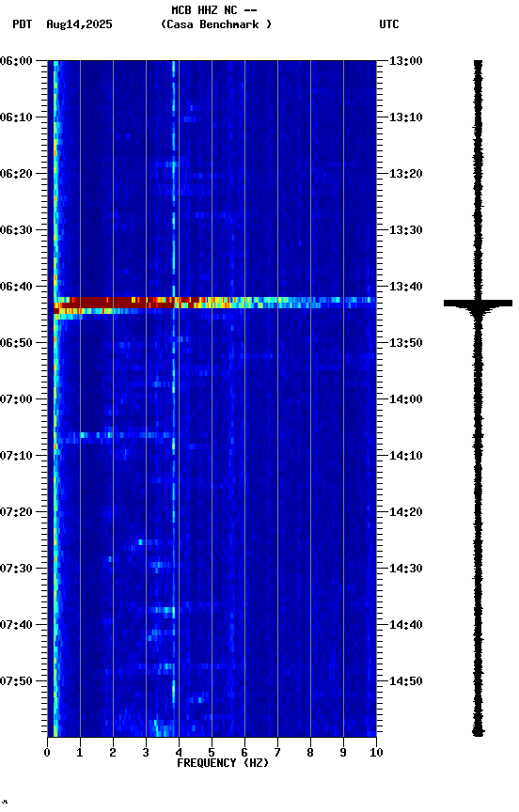Screen dimensions: 519x812
Task: Click the '14:00' UTC time label
Action: [x=405, y=399]
